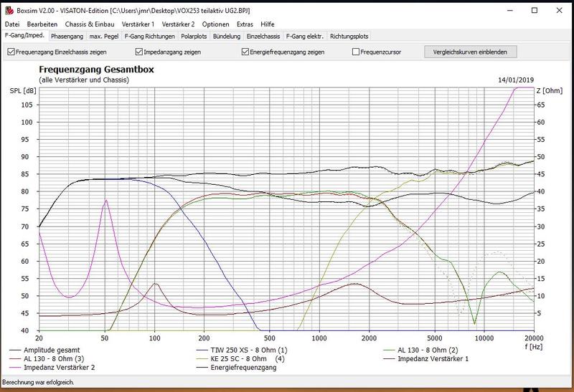Show the Bündelung tab
Screen dimensions: 574x392
tap(227, 35)
